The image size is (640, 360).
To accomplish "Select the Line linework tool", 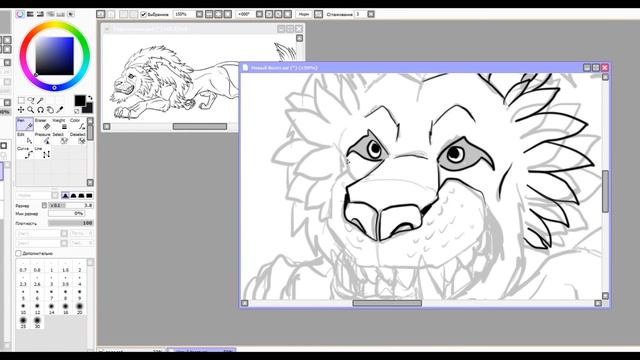I will [x=42, y=152].
